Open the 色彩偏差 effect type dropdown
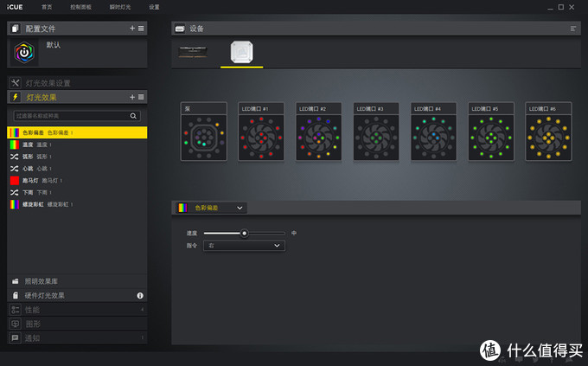 pos(211,208)
